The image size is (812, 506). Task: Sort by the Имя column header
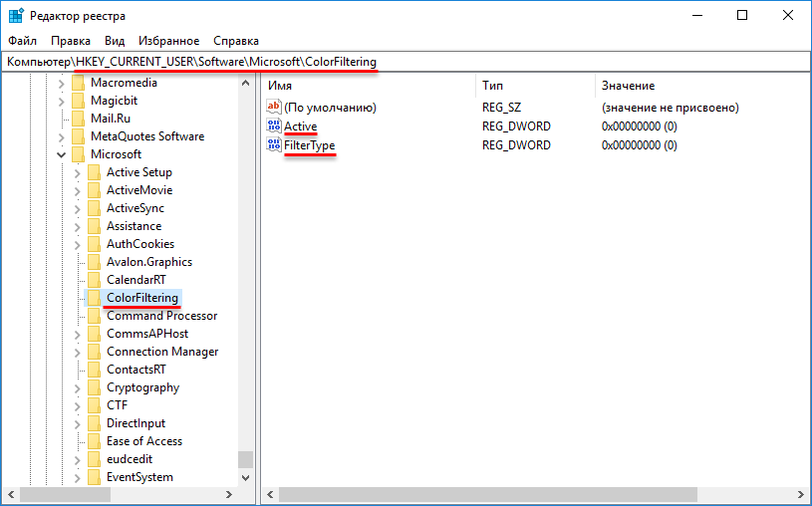click(x=369, y=86)
